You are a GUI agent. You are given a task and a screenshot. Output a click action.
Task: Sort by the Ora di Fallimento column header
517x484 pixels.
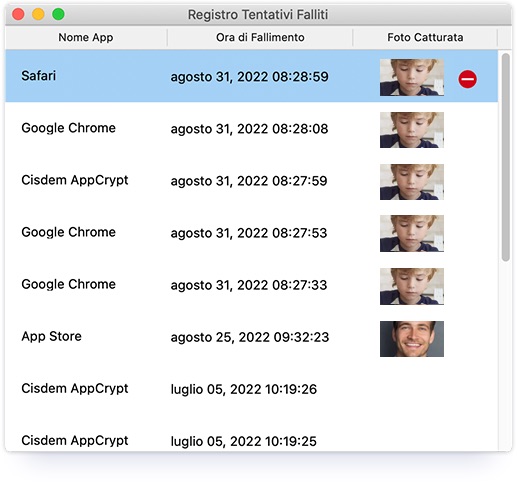pyautogui.click(x=260, y=37)
